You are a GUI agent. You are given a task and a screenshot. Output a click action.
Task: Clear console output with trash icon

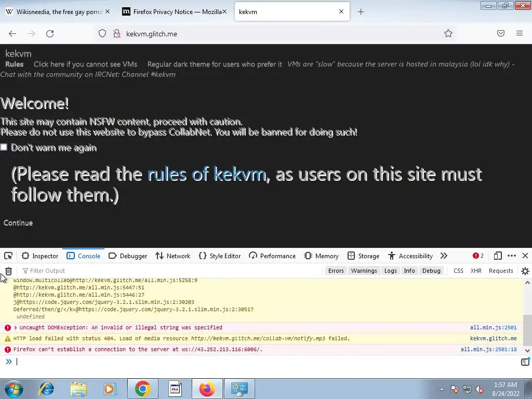8,271
